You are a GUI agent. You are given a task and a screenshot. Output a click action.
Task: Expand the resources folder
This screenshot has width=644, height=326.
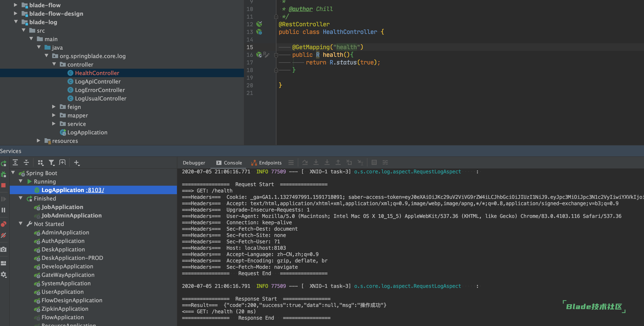coord(39,141)
